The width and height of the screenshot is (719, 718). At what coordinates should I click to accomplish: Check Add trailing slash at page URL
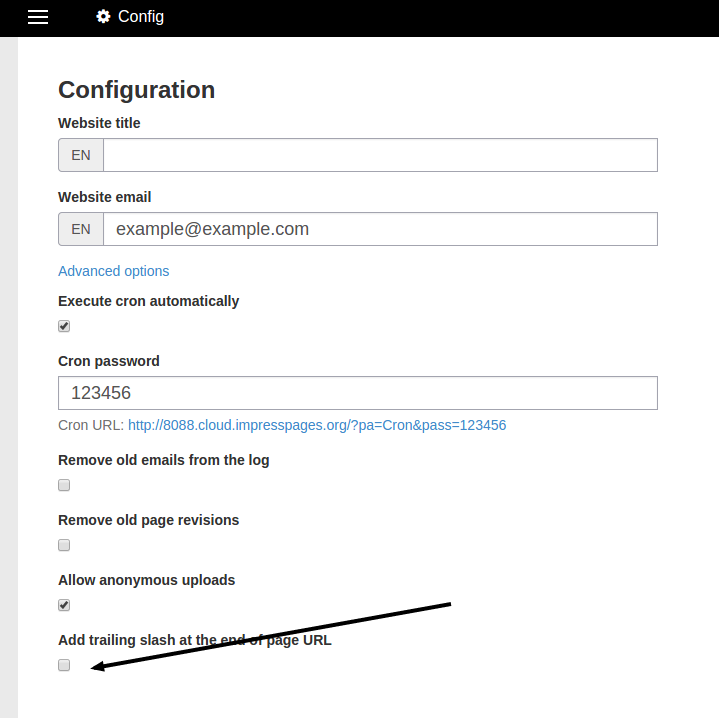pyautogui.click(x=64, y=665)
